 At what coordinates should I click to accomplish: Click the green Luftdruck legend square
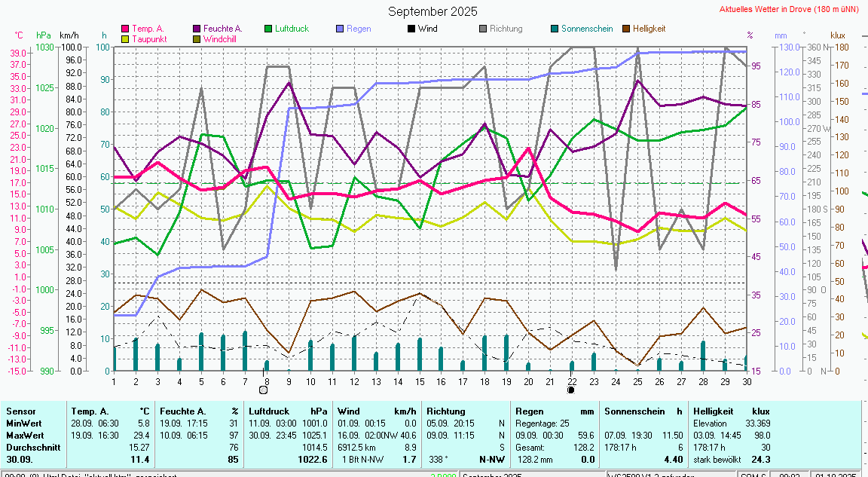tap(268, 29)
